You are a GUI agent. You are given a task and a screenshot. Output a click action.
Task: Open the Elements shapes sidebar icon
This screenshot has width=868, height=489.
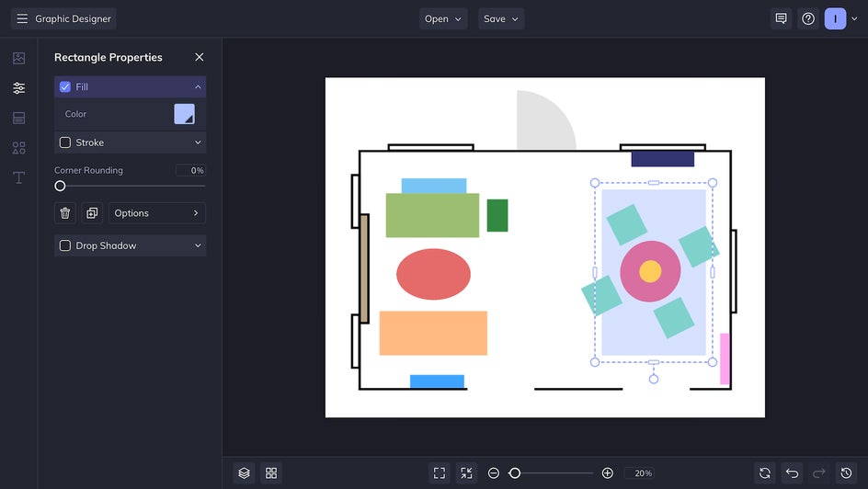(18, 148)
